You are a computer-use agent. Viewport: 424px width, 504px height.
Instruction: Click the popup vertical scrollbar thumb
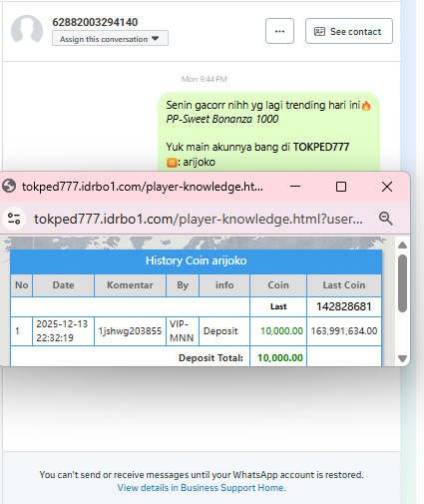tap(402, 283)
